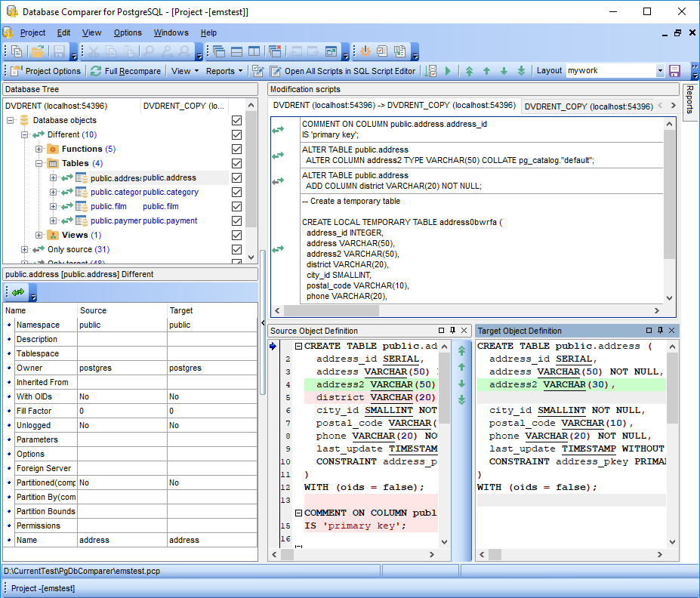Click the window restore toolbar icon
Image resolution: width=700 pixels, height=598 pixels.
coord(331,52)
